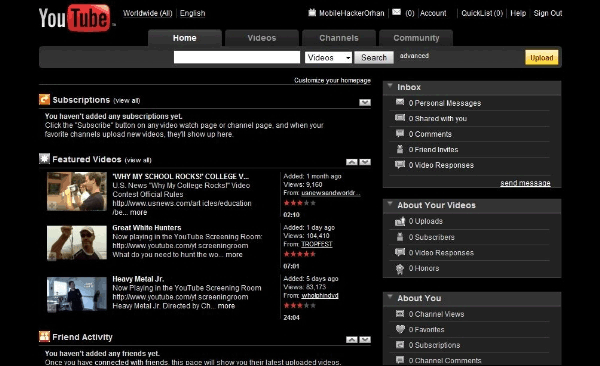
Task: Click the Subscriptions section icon
Action: tap(44, 100)
